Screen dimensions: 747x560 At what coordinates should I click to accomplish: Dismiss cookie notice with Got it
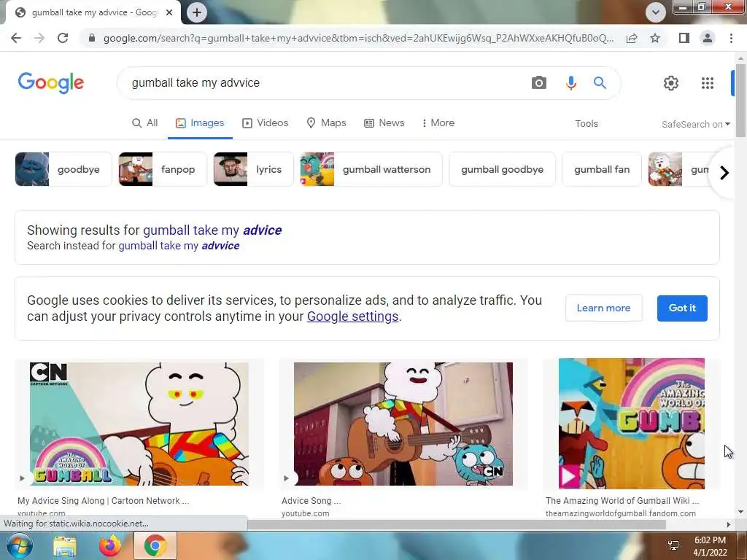coord(682,308)
